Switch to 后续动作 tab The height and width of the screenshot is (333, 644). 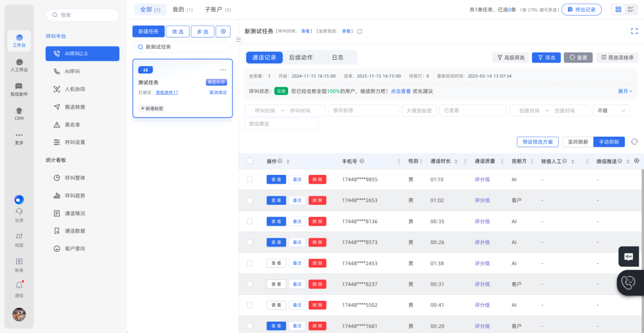click(x=301, y=57)
